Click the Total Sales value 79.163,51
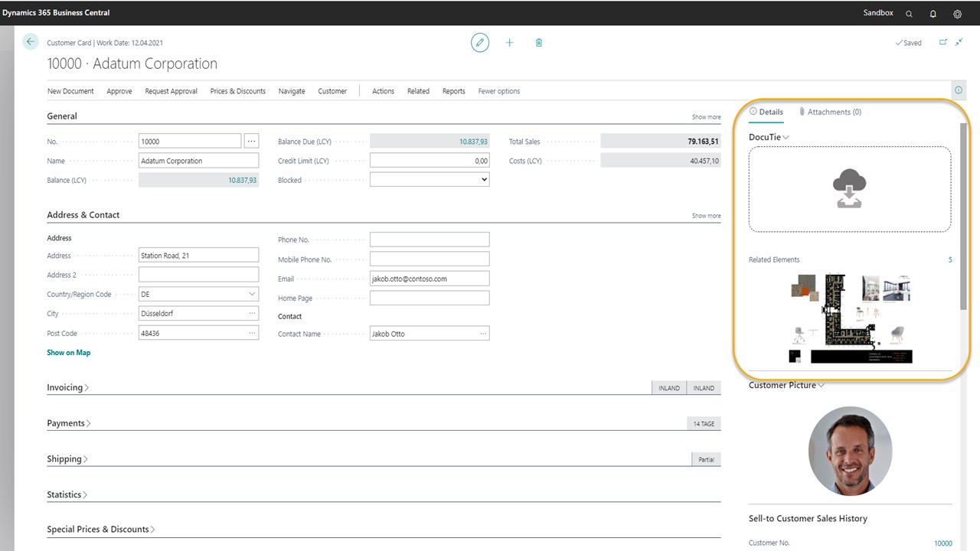The height and width of the screenshot is (551, 980). [703, 142]
